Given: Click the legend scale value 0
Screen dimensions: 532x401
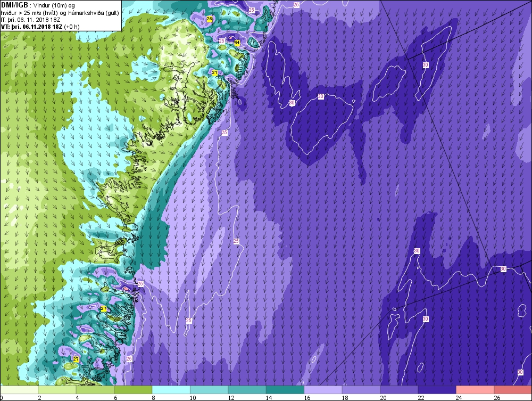Looking at the screenshot, I should point(2,398).
